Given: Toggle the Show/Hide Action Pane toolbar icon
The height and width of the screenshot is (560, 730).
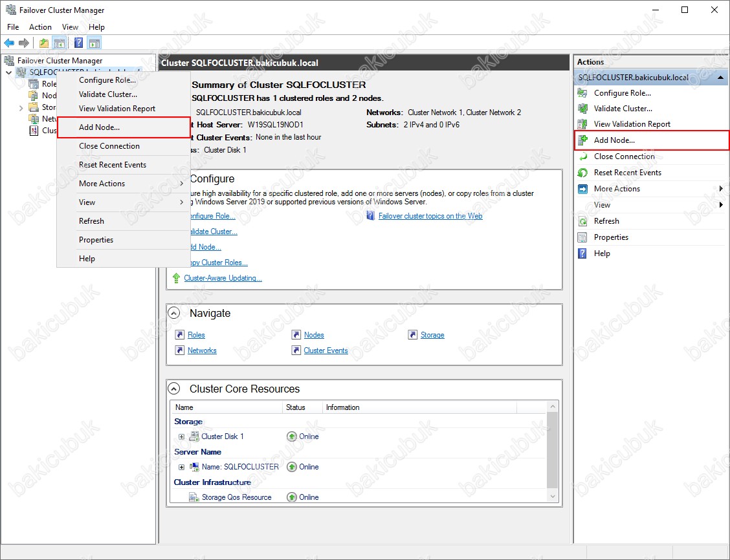Looking at the screenshot, I should (x=94, y=43).
